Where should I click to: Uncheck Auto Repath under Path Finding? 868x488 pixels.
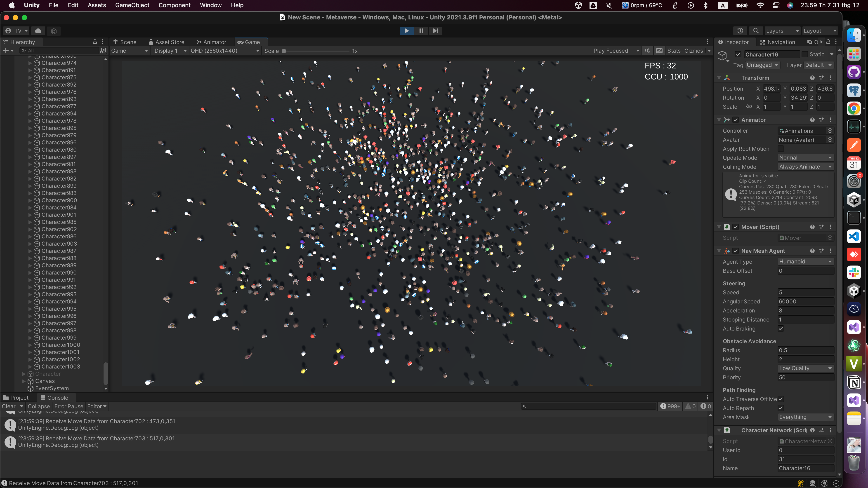click(781, 408)
